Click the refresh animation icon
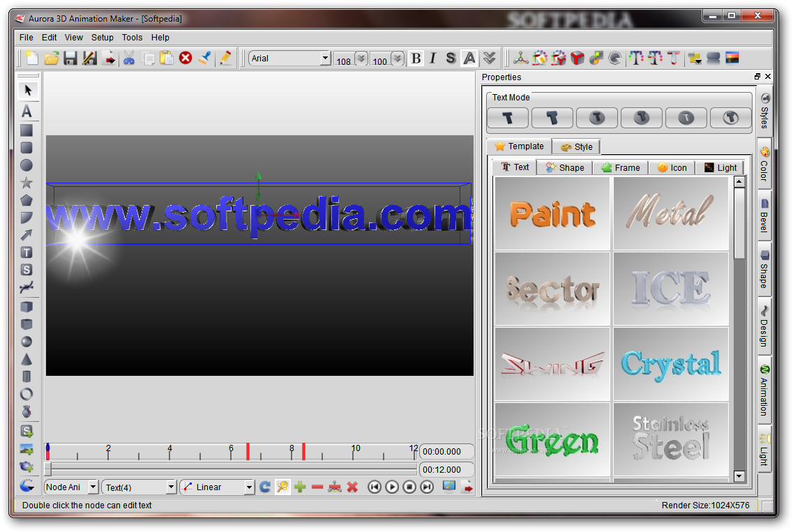Image resolution: width=793 pixels, height=532 pixels. [x=264, y=487]
